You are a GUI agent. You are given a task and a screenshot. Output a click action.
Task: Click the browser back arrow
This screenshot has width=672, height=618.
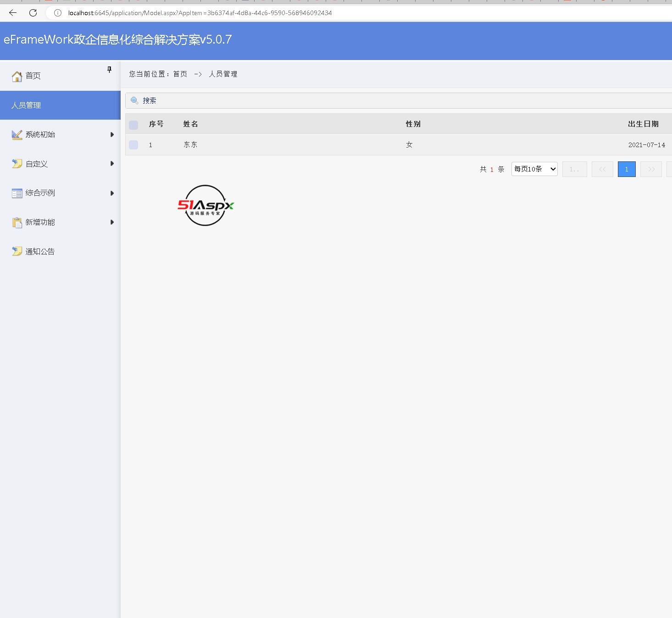13,13
